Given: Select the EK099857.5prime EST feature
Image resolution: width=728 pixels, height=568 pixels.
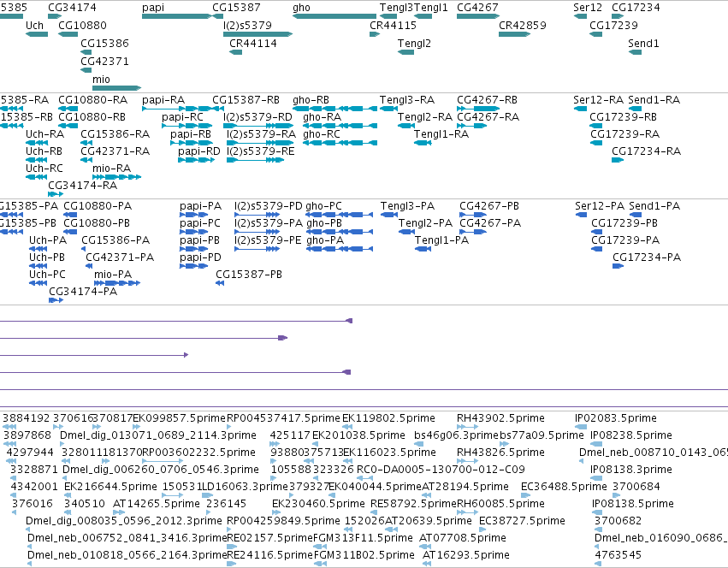Looking at the screenshot, I should pyautogui.click(x=137, y=426).
